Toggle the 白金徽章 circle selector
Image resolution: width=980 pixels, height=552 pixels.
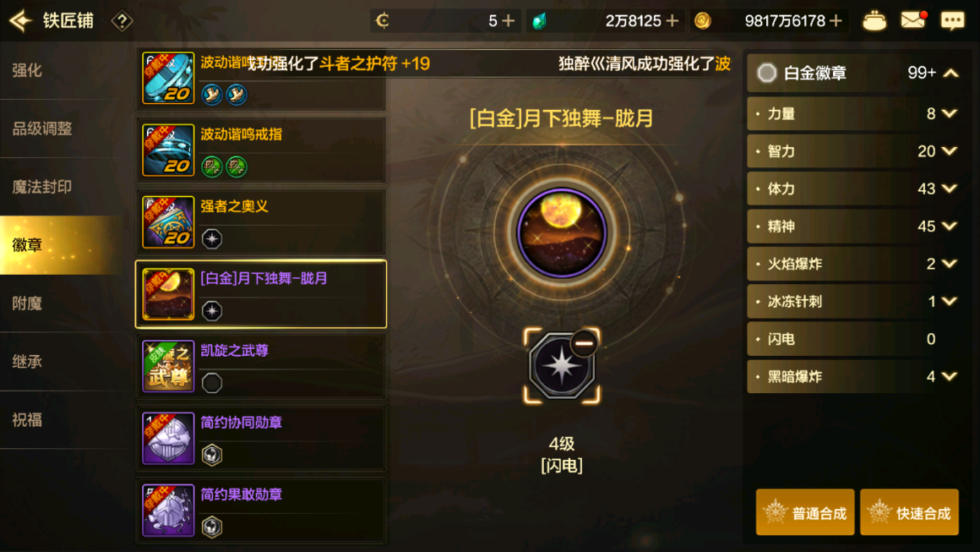point(766,74)
